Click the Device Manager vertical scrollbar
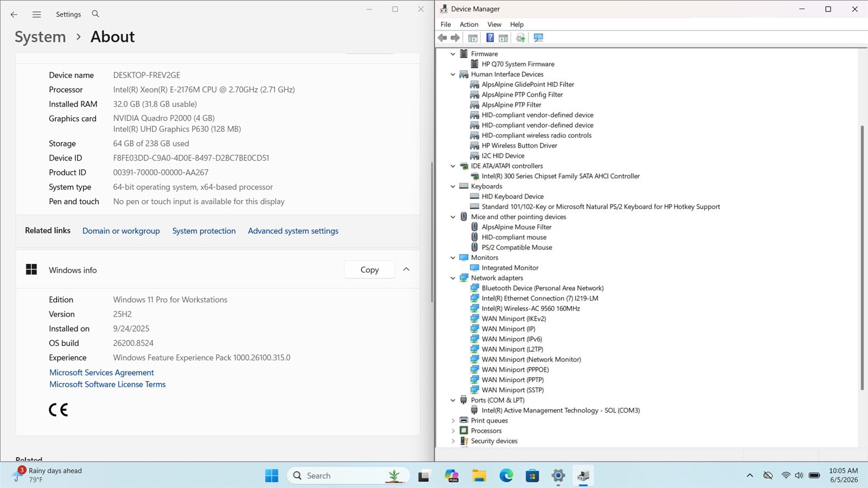The width and height of the screenshot is (868, 488). click(862, 258)
